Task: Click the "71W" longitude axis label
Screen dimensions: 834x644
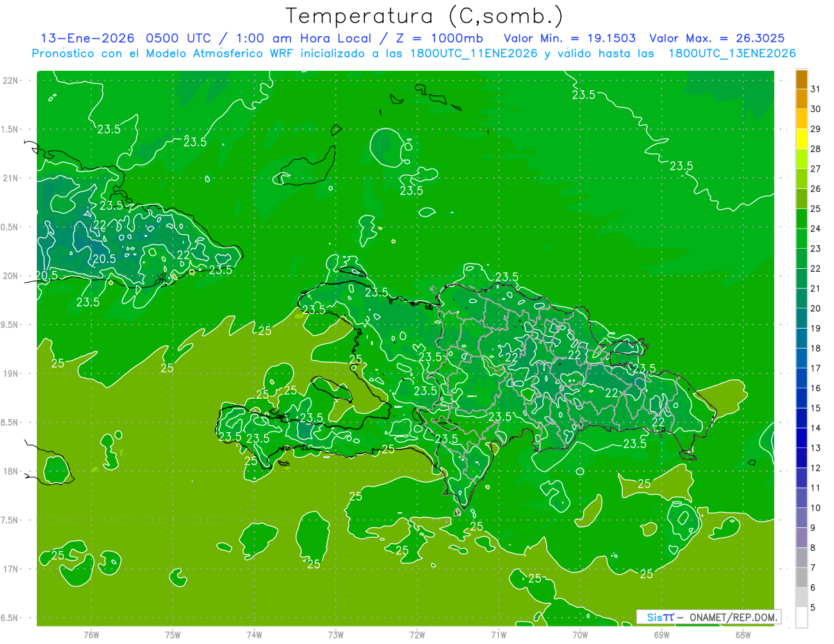Action: click(x=498, y=635)
